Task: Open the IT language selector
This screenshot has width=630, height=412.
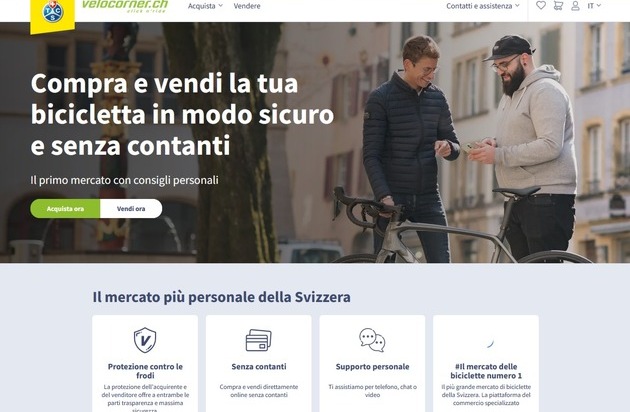Action: [x=594, y=6]
